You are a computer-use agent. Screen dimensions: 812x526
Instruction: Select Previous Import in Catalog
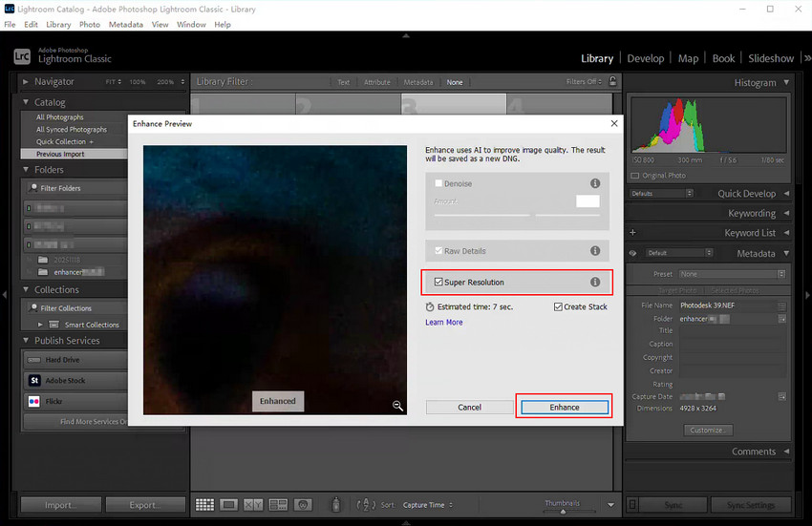74,154
